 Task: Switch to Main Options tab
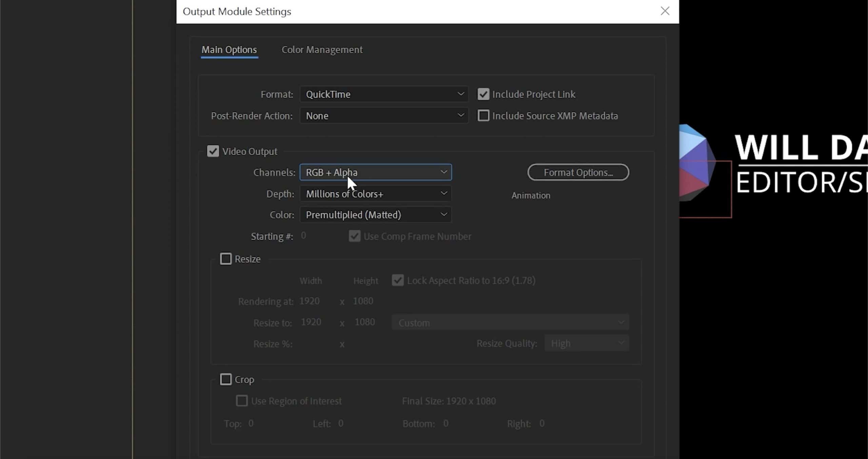[229, 50]
